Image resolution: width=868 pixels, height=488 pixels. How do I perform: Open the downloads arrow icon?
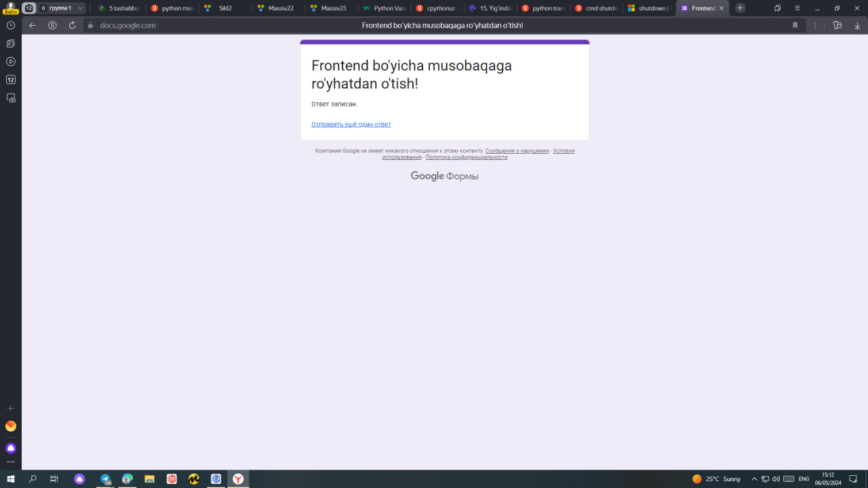[857, 25]
